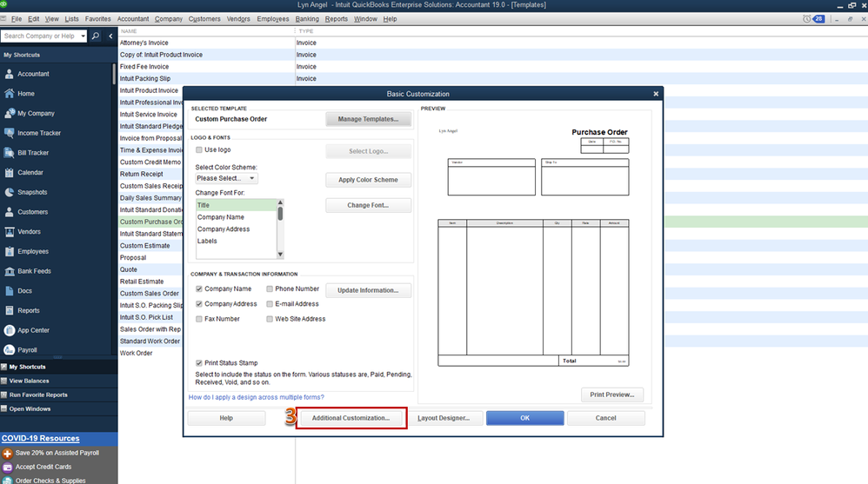Viewport: 868px width, 484px height.
Task: Enable the Fax Number checkbox
Action: [198, 319]
